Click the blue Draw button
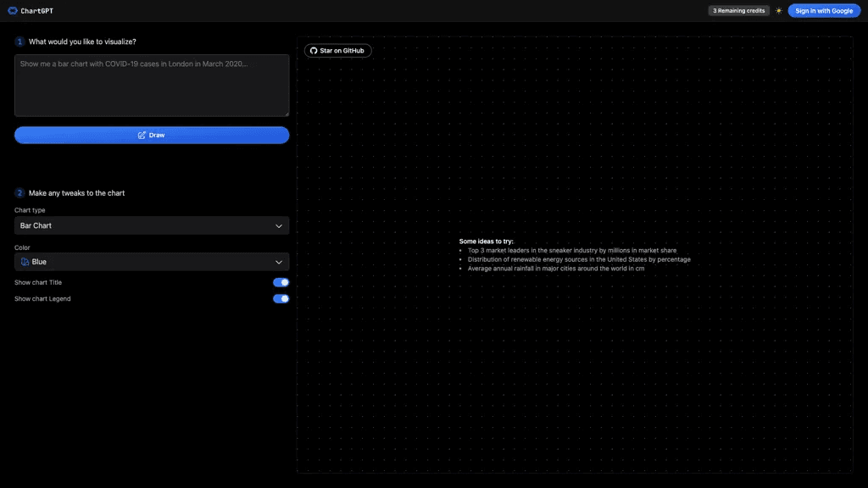868x488 pixels. point(152,135)
